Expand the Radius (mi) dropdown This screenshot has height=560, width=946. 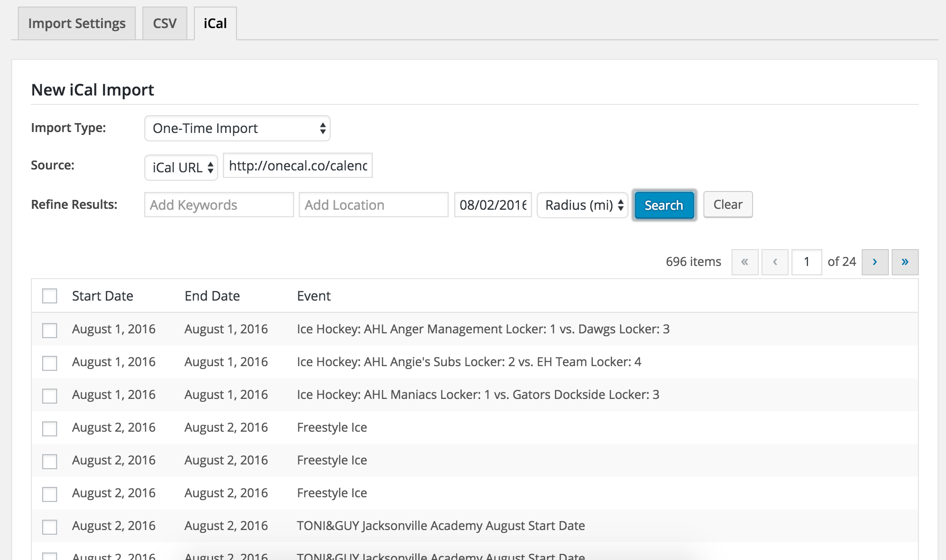[582, 205]
